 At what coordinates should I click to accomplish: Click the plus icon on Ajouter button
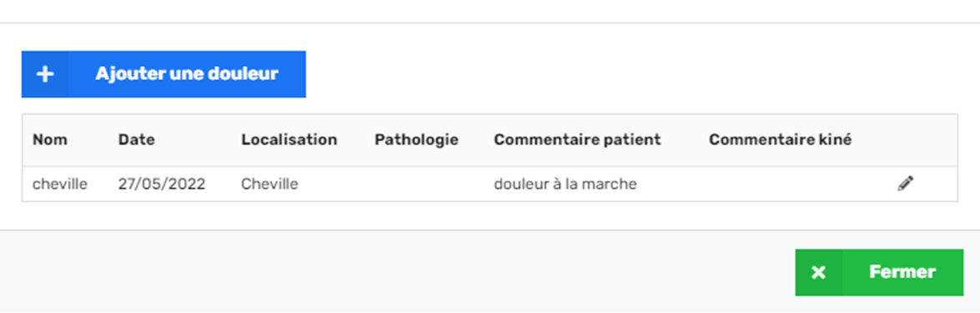44,74
